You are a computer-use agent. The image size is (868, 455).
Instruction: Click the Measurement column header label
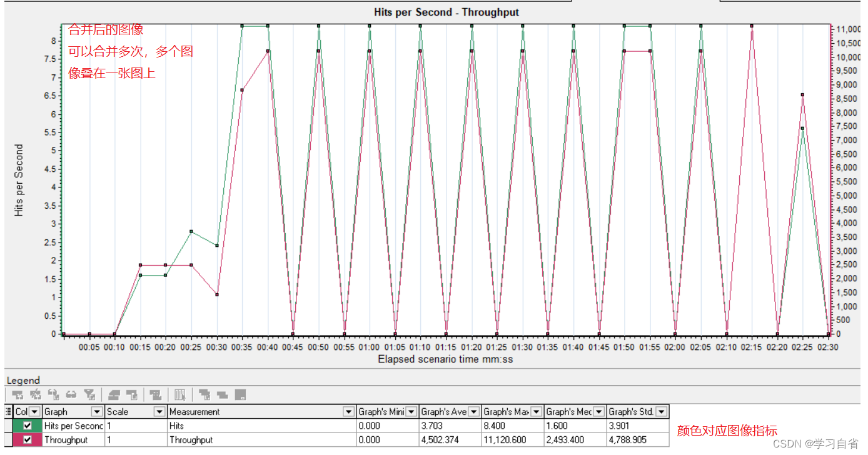pos(194,411)
